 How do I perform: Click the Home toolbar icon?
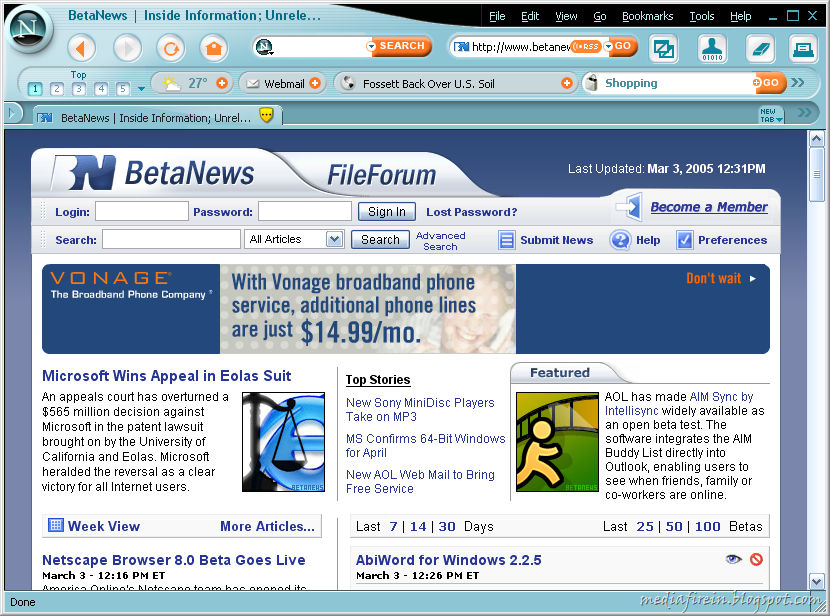point(212,47)
